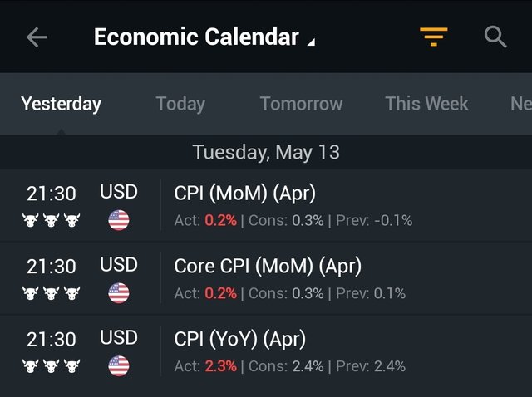Select the partially visible Next tab
The height and width of the screenshot is (397, 532).
(x=521, y=104)
